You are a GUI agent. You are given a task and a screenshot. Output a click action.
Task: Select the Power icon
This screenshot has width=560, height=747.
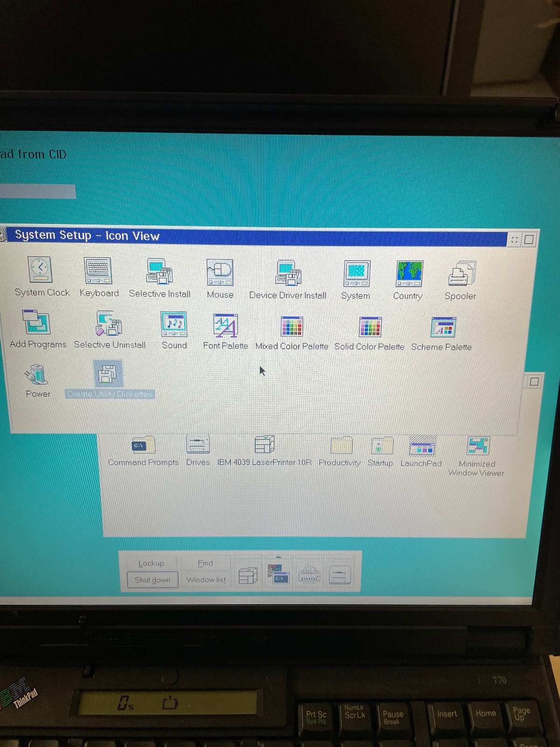point(37,375)
